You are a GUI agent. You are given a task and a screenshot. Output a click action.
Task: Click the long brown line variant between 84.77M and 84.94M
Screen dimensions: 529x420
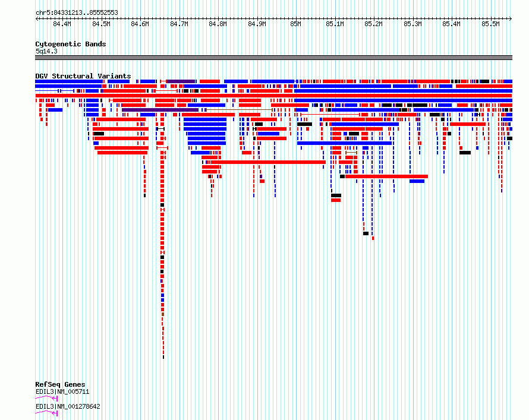[239, 110]
